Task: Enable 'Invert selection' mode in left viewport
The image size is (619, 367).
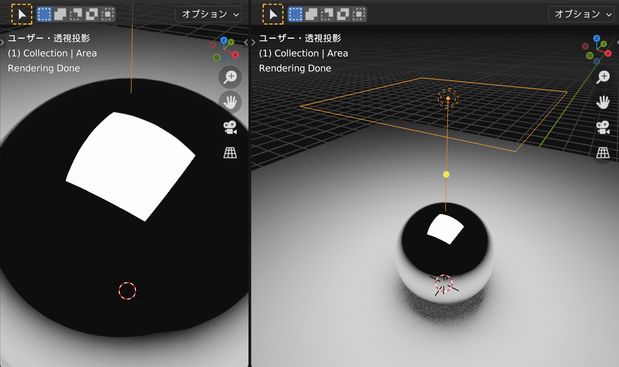Action: coord(92,14)
